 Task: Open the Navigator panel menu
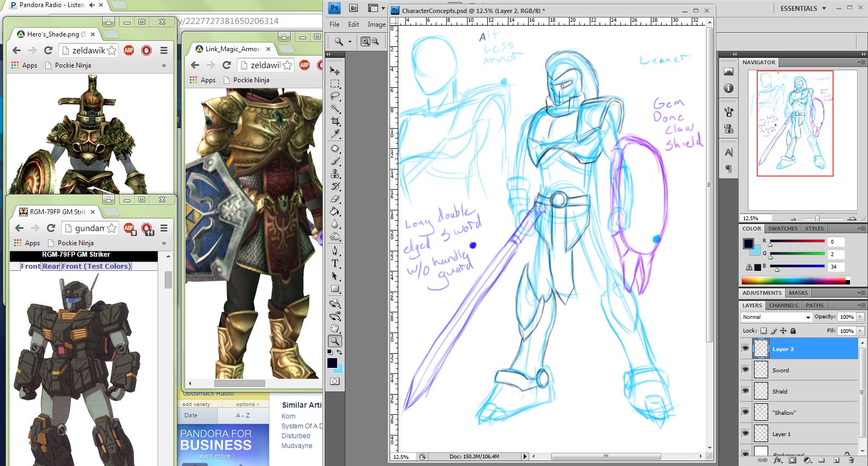(861, 62)
